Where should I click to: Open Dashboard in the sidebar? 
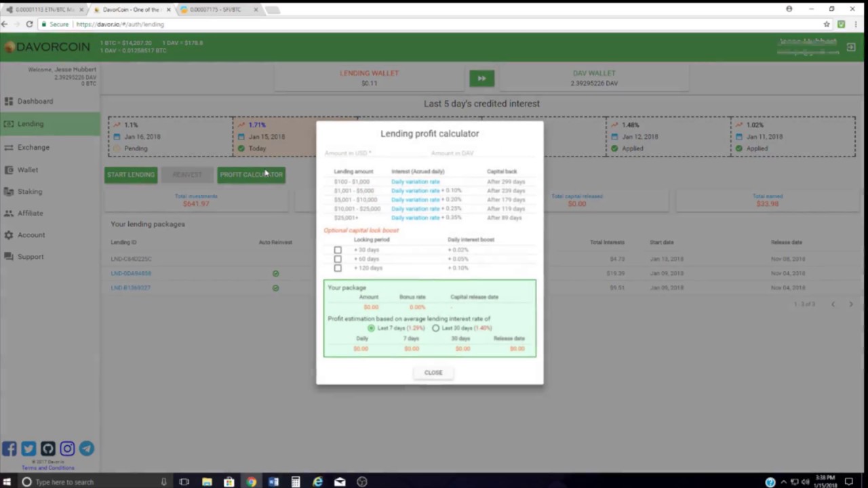coord(35,101)
